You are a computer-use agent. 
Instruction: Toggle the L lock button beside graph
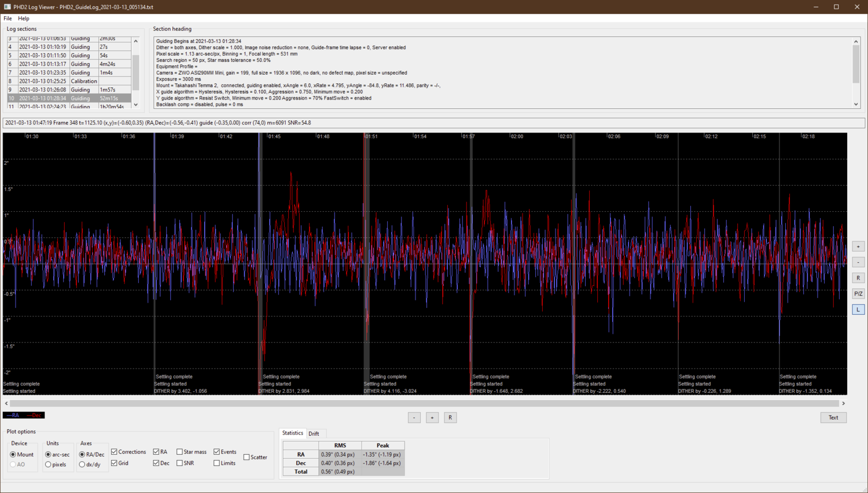(x=858, y=310)
